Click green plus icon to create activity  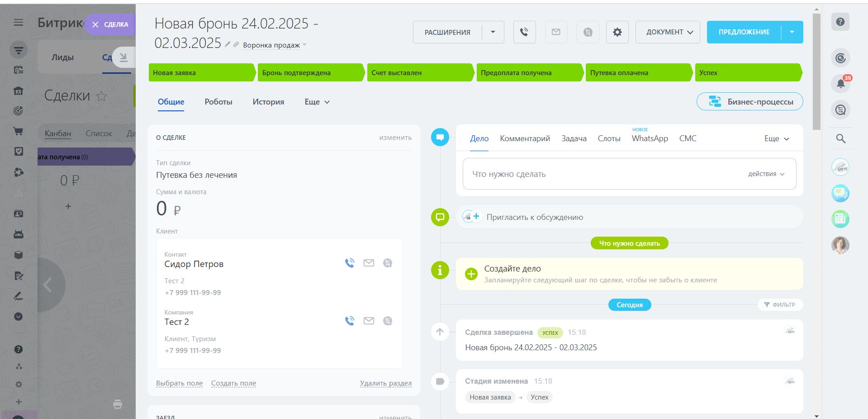coord(471,274)
